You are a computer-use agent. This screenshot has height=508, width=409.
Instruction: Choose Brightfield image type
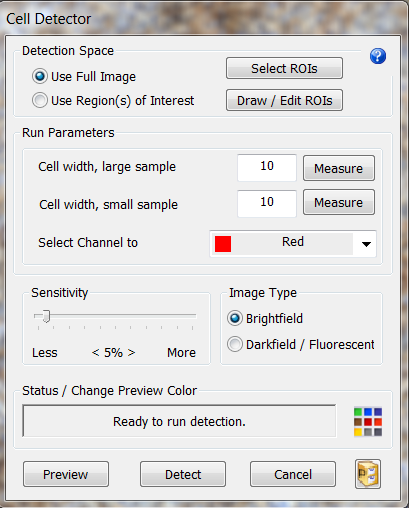265,319
